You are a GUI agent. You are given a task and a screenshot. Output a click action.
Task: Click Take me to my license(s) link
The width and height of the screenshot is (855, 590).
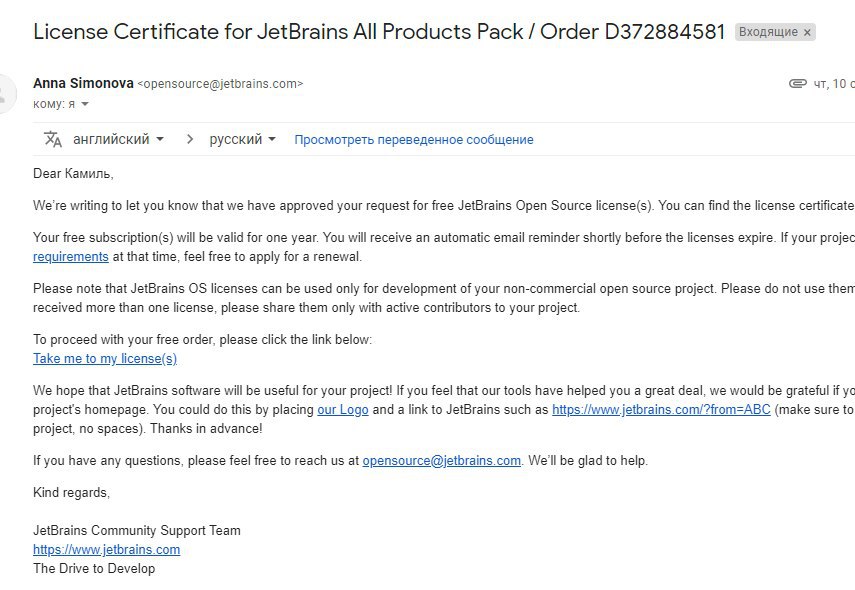[105, 359]
